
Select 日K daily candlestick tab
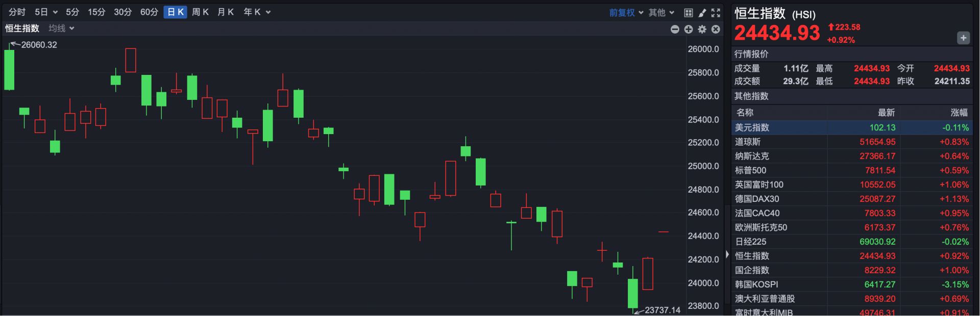[x=176, y=12]
